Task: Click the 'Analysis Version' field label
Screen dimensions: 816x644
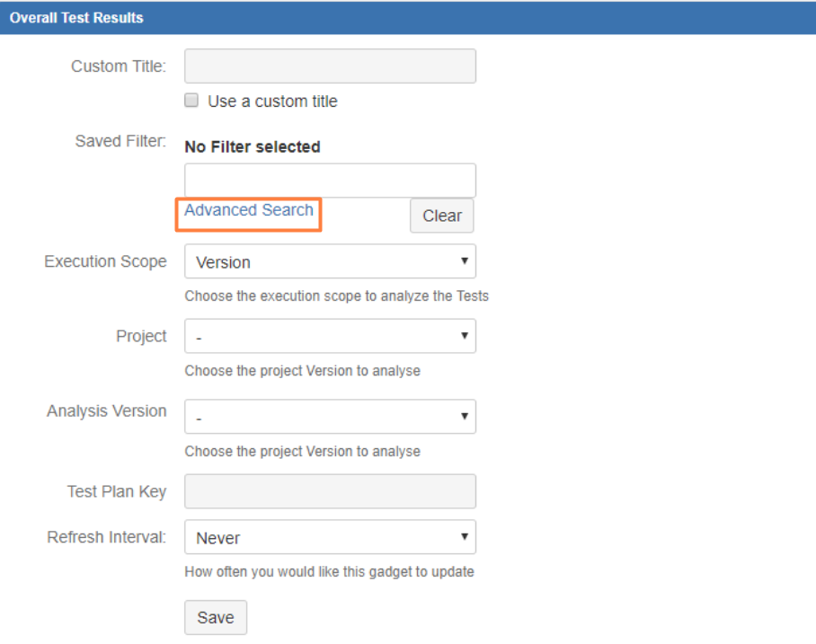Action: point(106,410)
